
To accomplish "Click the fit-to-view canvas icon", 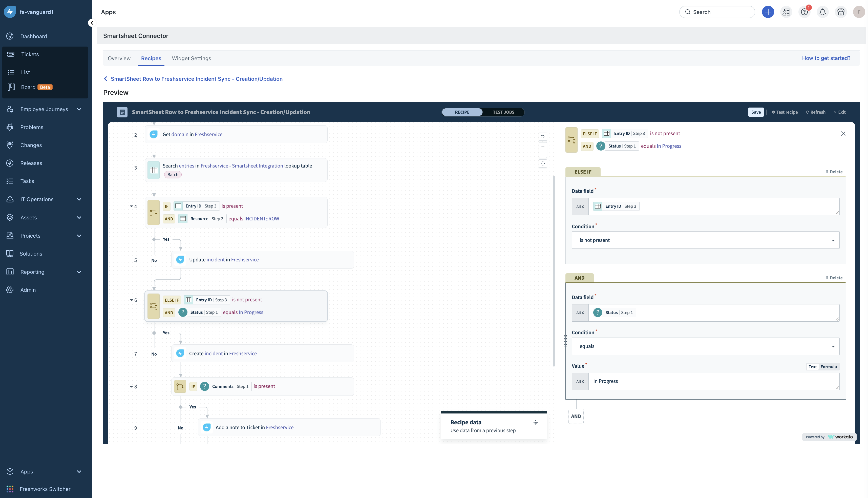I will click(543, 163).
